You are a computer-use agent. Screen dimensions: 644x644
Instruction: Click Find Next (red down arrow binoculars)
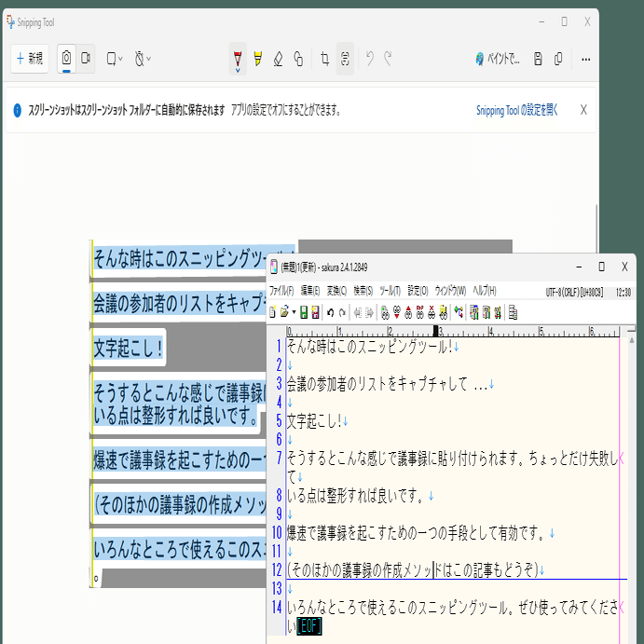[x=396, y=312]
